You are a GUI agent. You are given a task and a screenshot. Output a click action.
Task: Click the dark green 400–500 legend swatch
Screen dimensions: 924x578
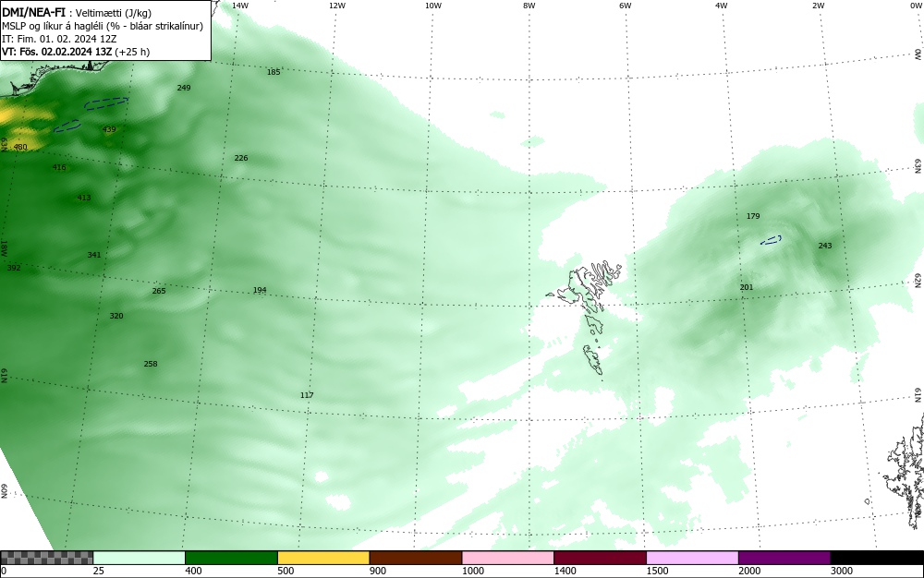231,558
